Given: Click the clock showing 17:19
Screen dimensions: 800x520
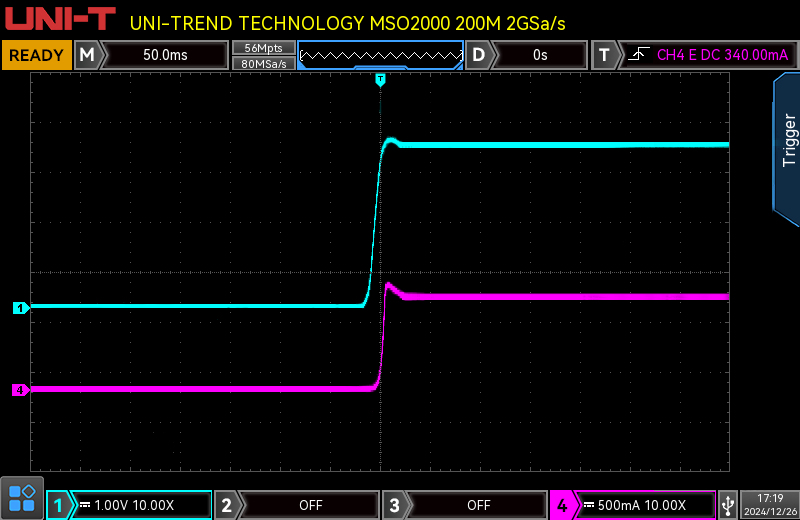Looking at the screenshot, I should coord(770,497).
